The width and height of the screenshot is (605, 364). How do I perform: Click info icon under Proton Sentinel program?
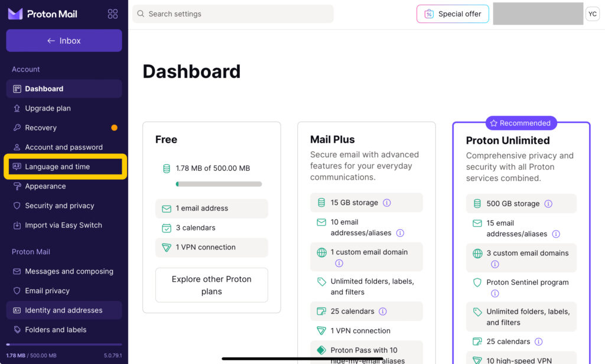[x=495, y=294]
